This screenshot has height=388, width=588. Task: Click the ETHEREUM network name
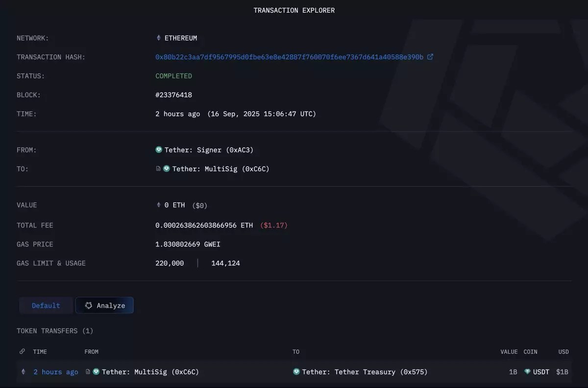(181, 38)
